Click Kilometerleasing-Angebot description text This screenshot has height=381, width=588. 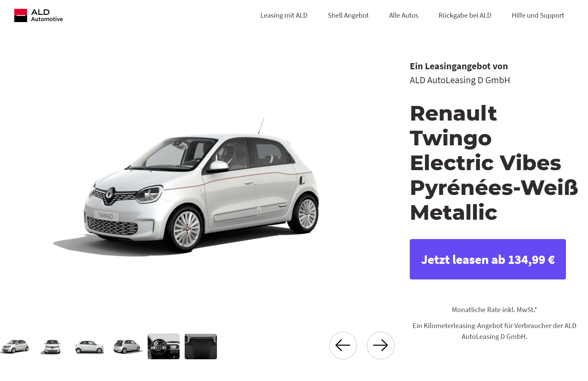pyautogui.click(x=494, y=331)
